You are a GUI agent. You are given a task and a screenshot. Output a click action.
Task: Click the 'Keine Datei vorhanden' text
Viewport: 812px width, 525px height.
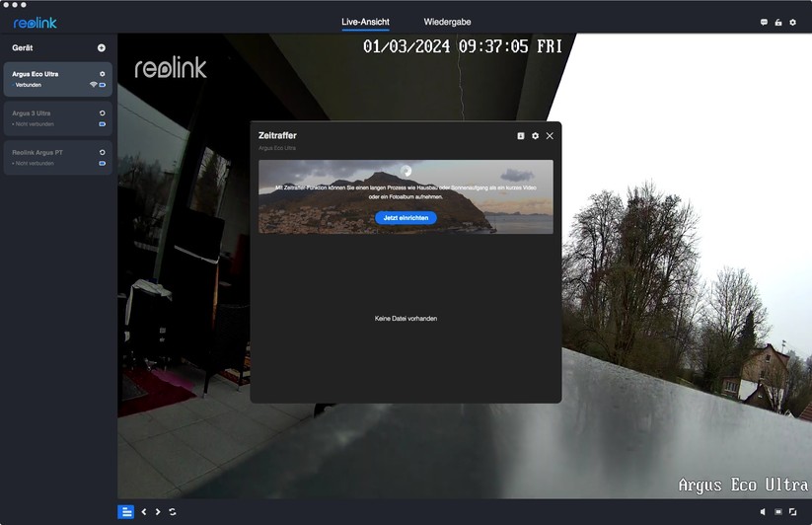point(406,319)
